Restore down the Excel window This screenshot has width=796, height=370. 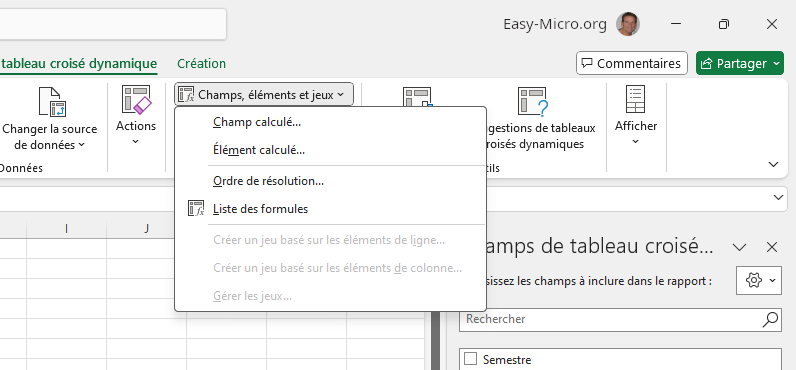(x=724, y=24)
